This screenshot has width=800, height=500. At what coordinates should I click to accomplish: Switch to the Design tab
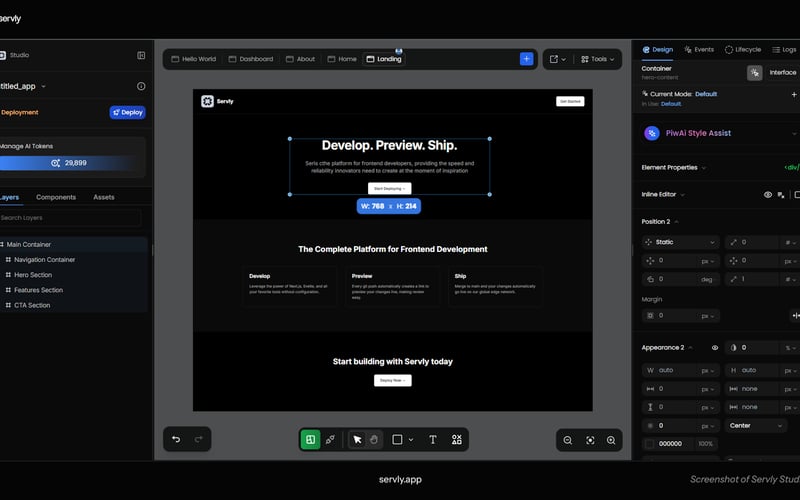658,49
